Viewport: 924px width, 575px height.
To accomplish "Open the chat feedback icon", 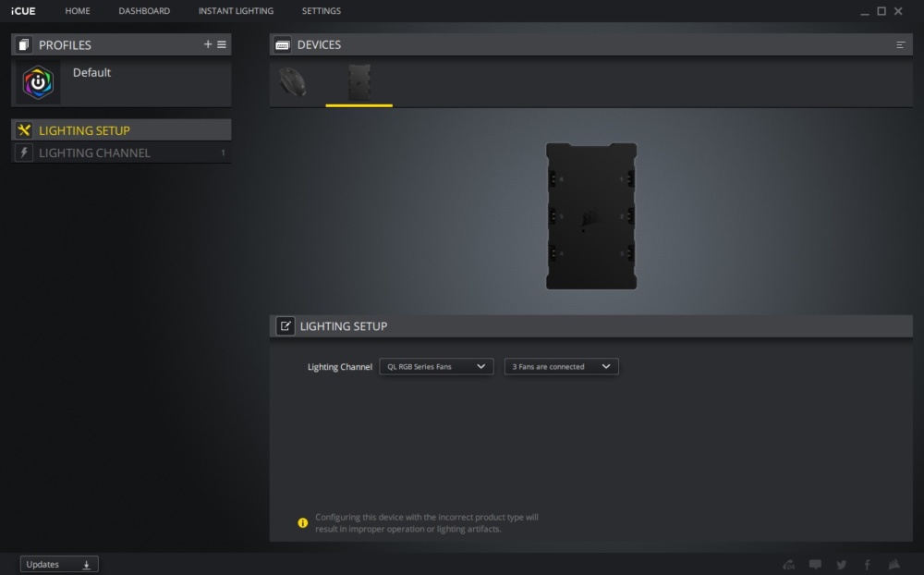I will pos(815,565).
